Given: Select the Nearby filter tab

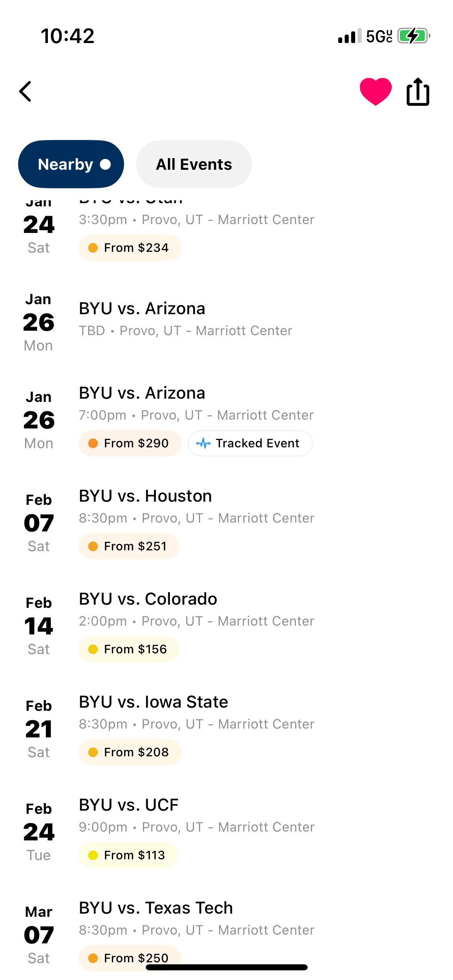Looking at the screenshot, I should pyautogui.click(x=71, y=164).
